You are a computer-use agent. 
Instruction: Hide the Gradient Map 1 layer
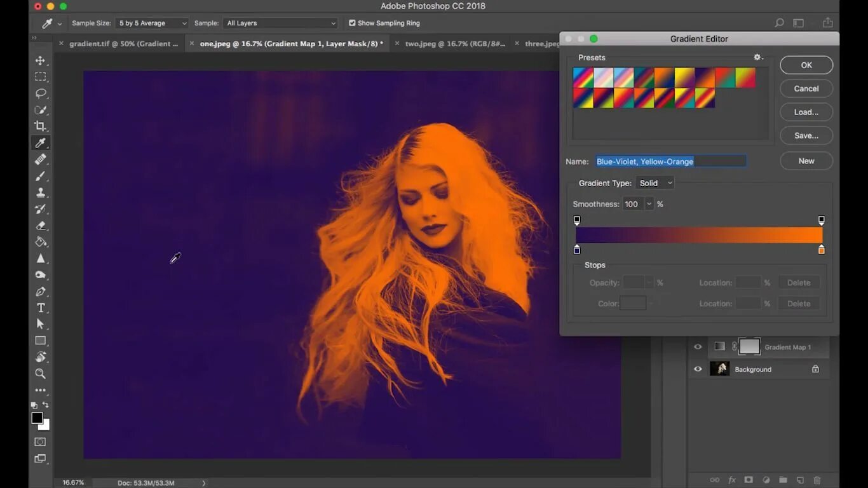(698, 347)
